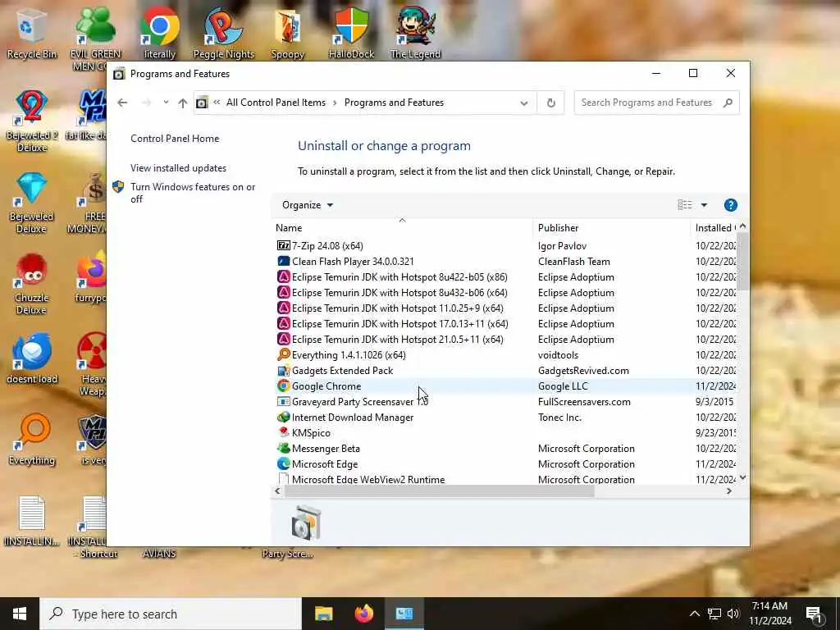Click Programs and Features breadcrumb
Image resolution: width=840 pixels, height=630 pixels.
pos(394,103)
